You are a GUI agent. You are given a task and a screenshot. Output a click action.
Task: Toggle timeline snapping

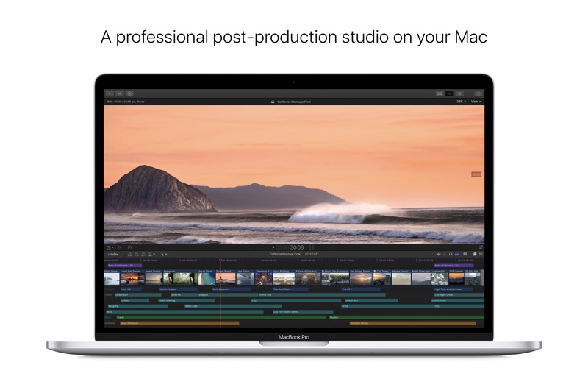(x=456, y=254)
